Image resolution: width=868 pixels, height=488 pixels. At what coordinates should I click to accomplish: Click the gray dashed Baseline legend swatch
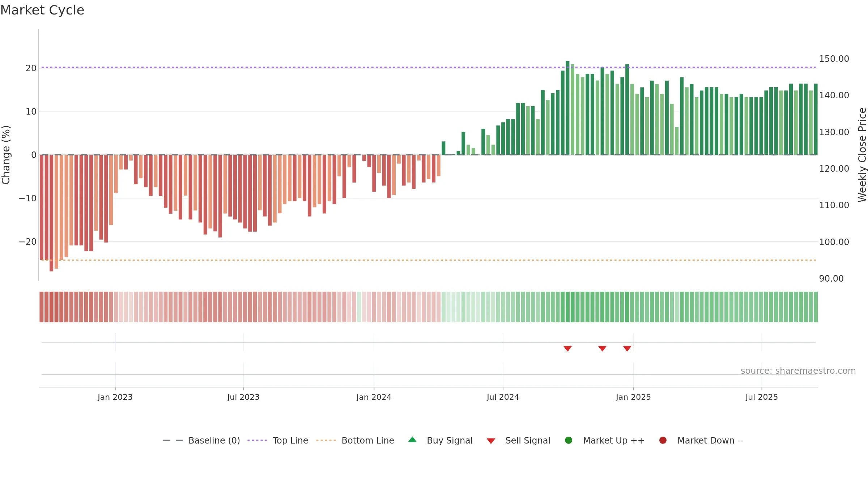pos(173,440)
